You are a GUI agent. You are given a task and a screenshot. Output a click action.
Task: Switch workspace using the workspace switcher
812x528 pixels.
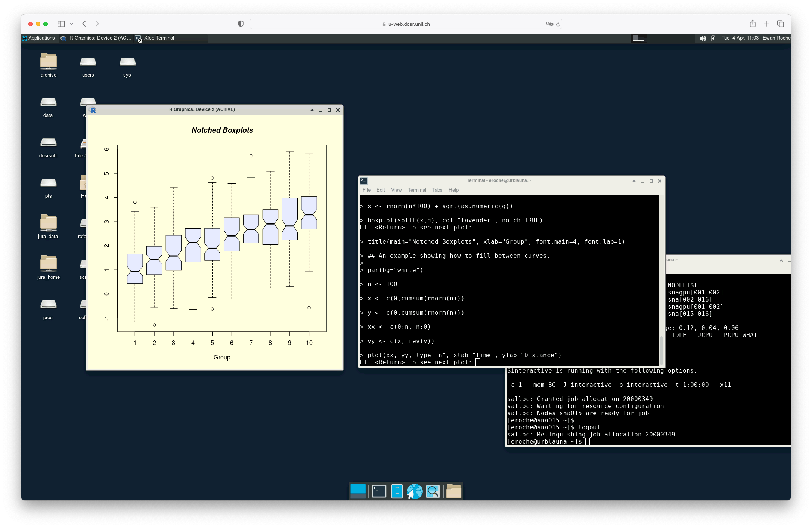[x=639, y=38]
